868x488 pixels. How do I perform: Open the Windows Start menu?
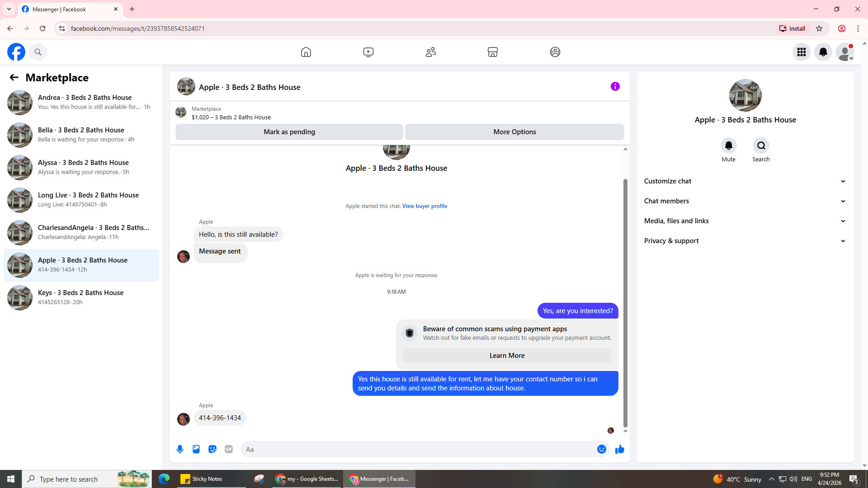pyautogui.click(x=11, y=479)
